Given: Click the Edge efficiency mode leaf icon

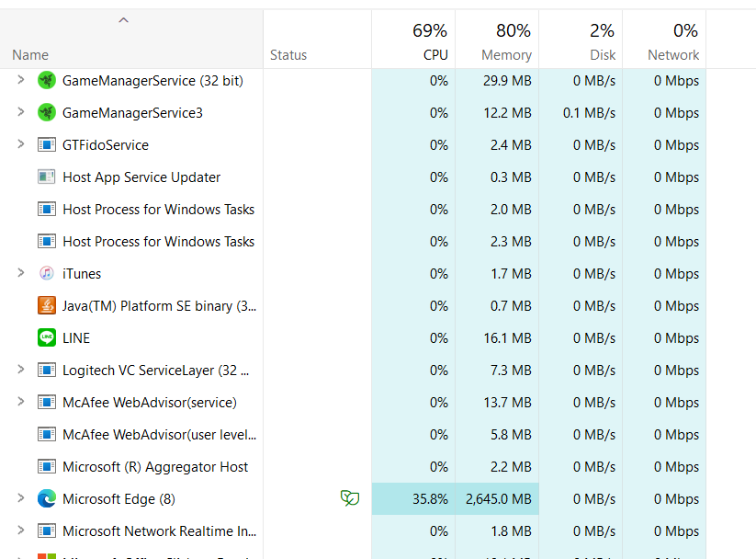Looking at the screenshot, I should (349, 499).
